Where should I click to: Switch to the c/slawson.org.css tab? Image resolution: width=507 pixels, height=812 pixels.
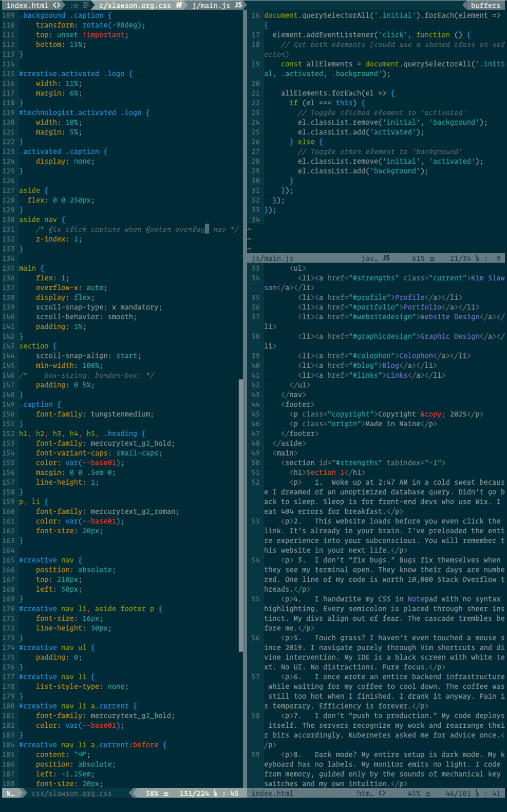click(x=140, y=5)
